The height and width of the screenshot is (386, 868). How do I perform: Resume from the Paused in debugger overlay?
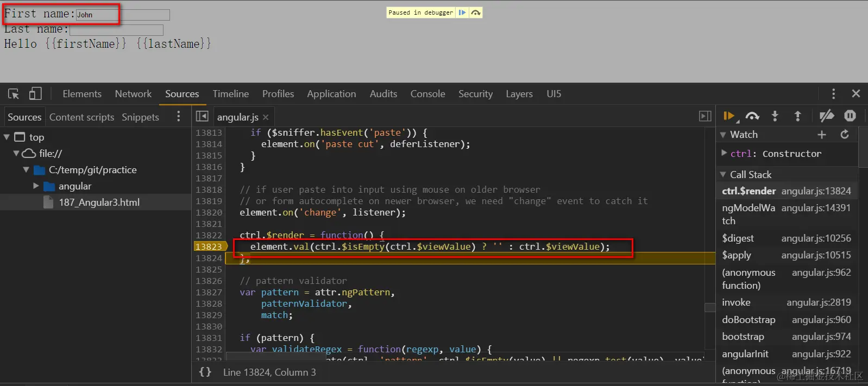(x=462, y=12)
